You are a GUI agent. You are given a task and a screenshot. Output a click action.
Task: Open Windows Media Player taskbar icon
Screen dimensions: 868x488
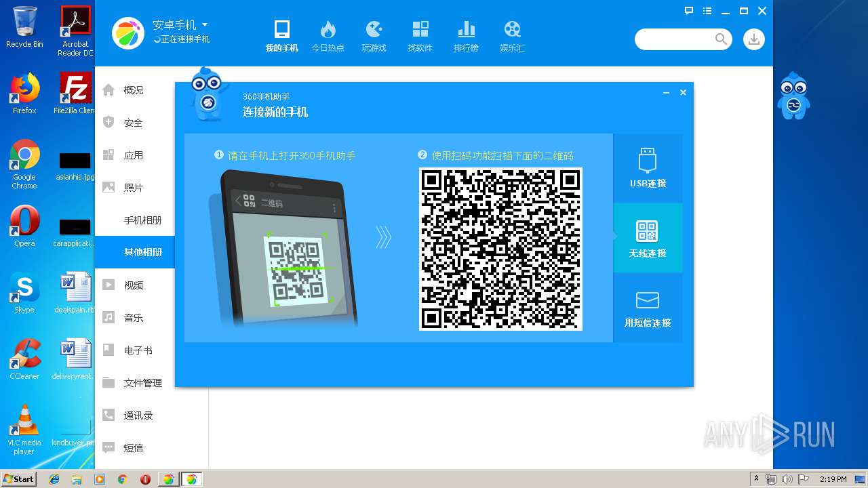coord(100,479)
